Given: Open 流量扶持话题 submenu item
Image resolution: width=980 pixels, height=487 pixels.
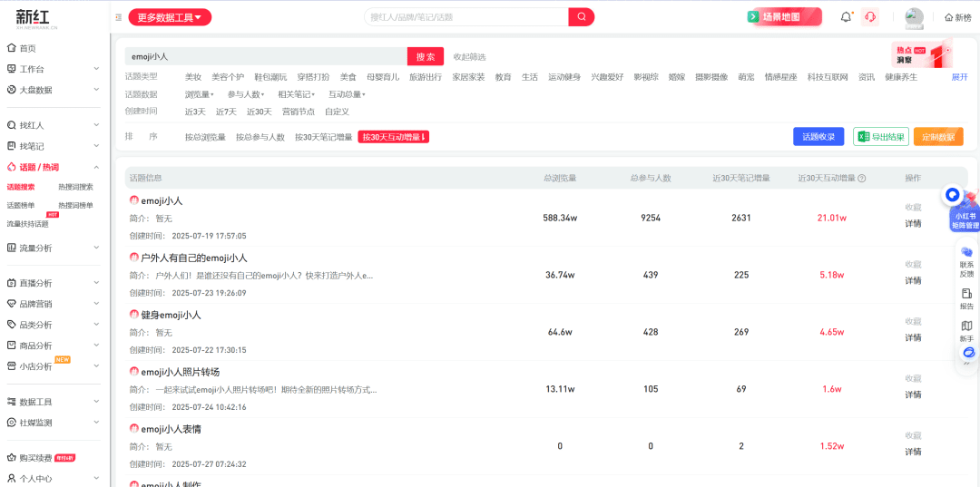Looking at the screenshot, I should tap(27, 223).
